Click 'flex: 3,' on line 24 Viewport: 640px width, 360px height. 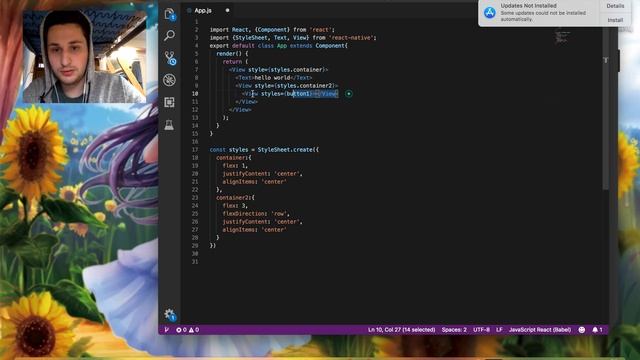tap(235, 206)
